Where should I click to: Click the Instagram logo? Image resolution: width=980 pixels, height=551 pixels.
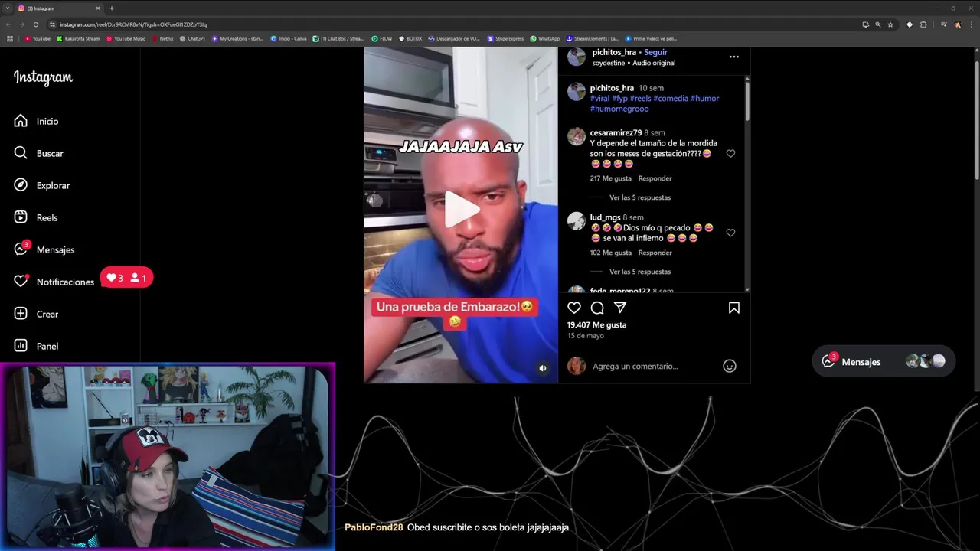tap(43, 77)
